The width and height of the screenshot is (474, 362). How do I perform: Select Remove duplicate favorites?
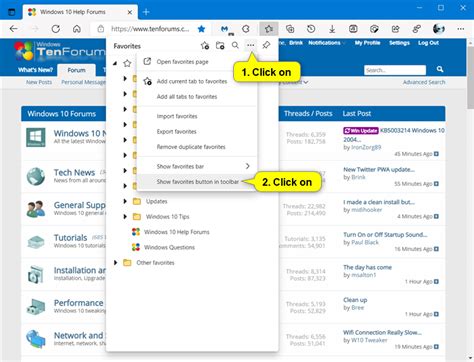pos(197,147)
